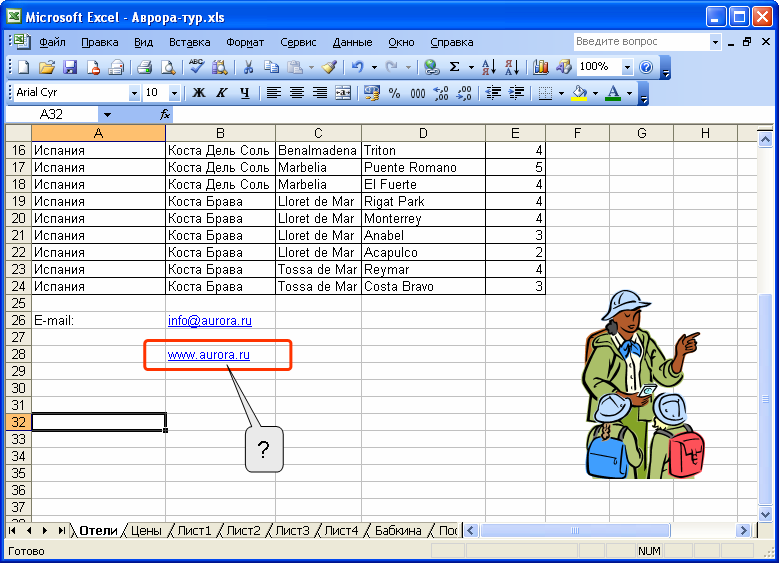Expand the undo history arrow
Image resolution: width=779 pixels, height=563 pixels.
(374, 67)
